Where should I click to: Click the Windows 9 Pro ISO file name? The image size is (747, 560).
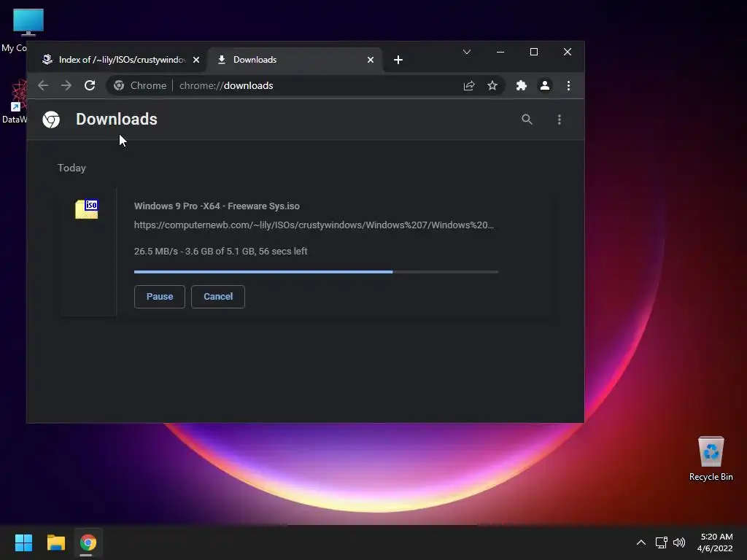(217, 206)
